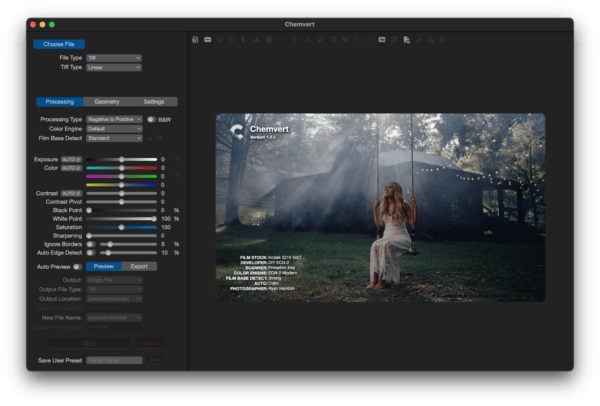Viewport: 600px width, 406px height.
Task: Select the crop tool icon in toolbar
Action: [x=333, y=40]
